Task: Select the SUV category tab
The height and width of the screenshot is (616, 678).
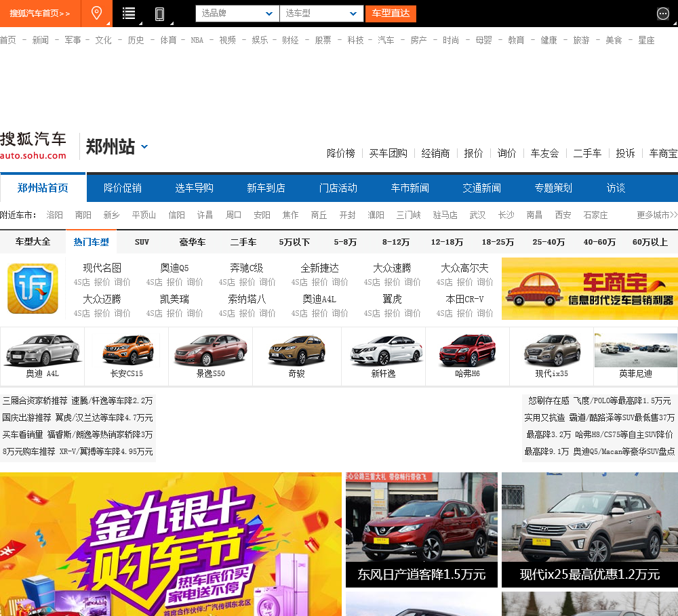Action: 142,242
